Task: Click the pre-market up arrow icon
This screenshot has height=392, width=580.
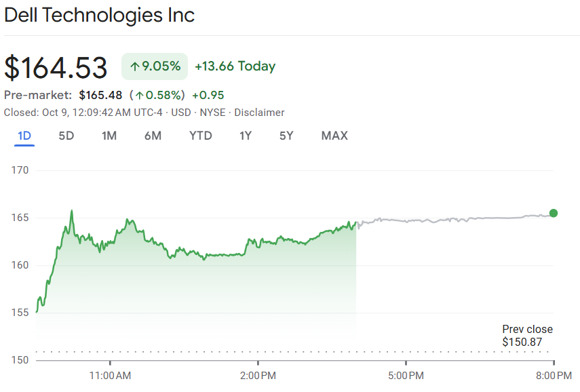Action: (139, 95)
